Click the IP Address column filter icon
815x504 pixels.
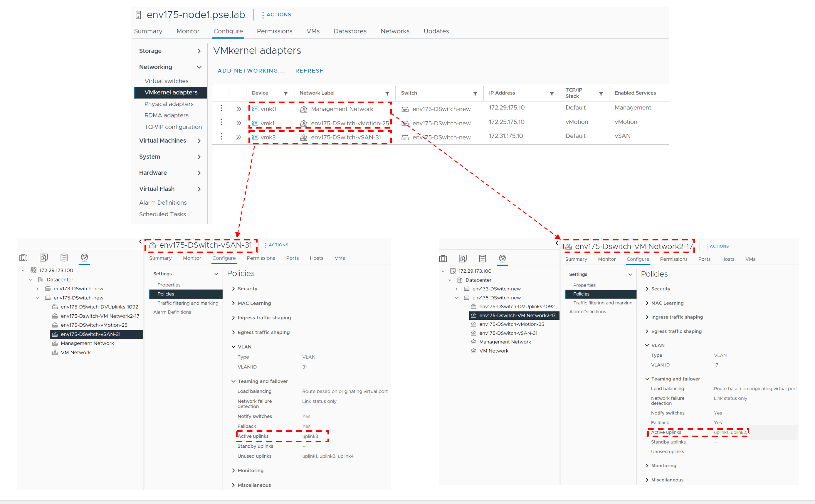[x=552, y=94]
